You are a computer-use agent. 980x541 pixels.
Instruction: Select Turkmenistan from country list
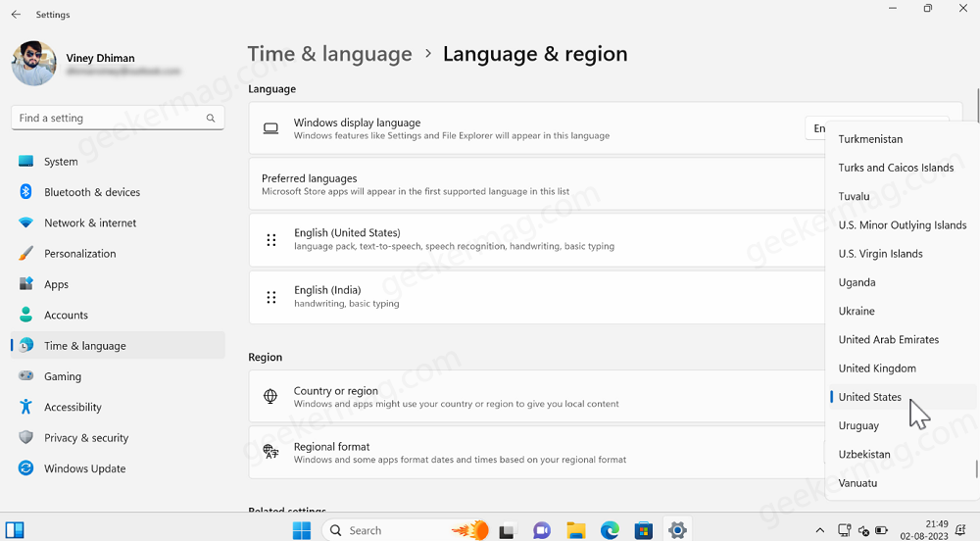pos(870,139)
